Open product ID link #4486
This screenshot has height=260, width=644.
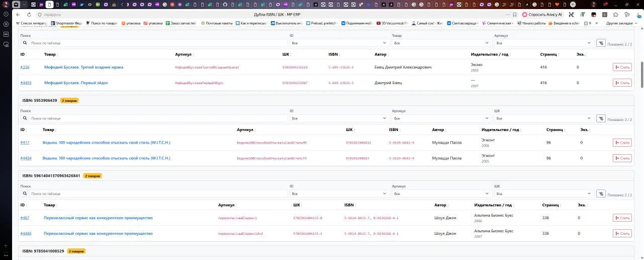(26, 233)
